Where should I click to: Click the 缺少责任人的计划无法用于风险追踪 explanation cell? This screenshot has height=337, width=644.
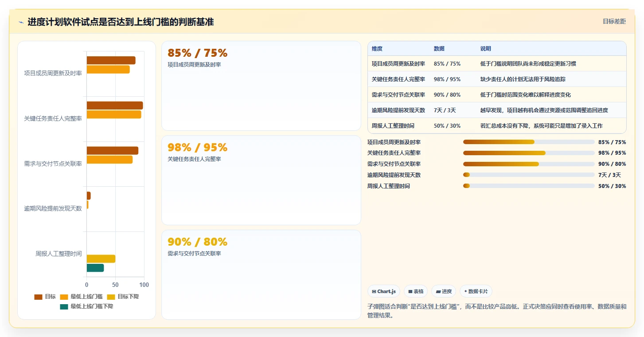click(x=551, y=79)
